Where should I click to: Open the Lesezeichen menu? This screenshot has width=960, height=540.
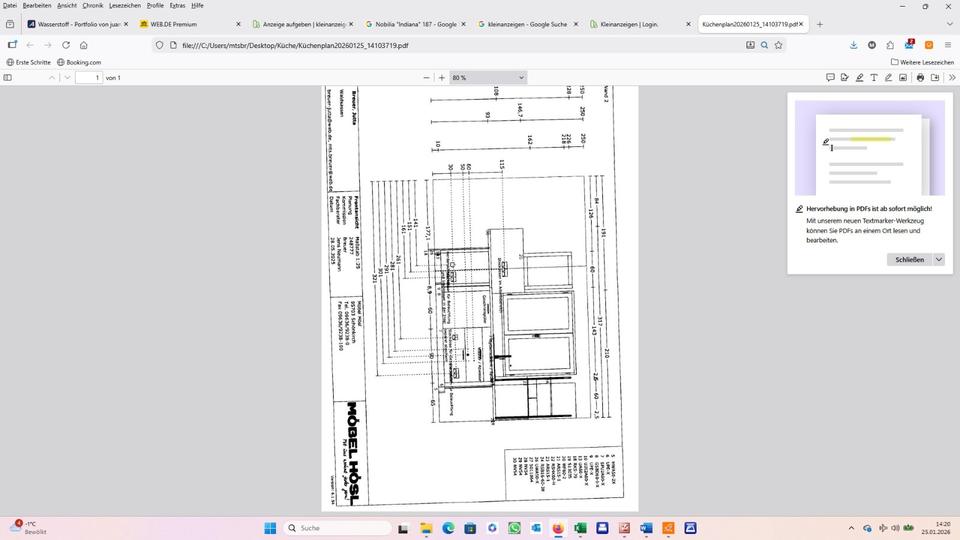(124, 5)
